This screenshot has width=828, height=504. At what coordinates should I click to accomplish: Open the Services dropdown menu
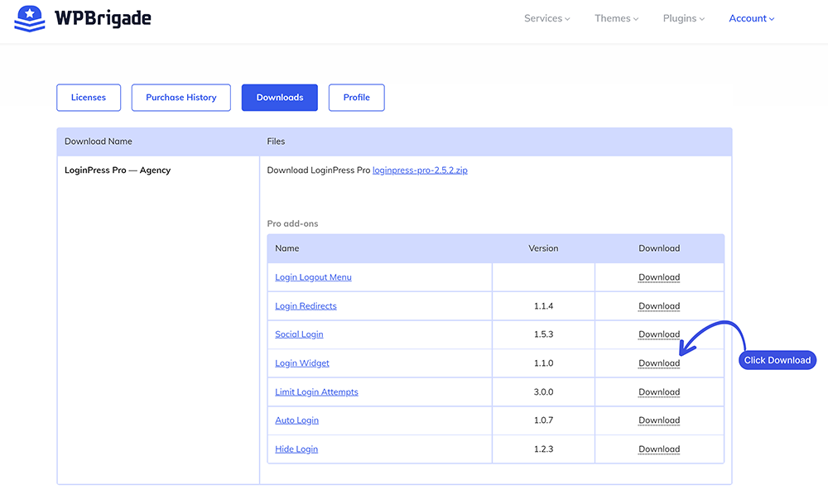[x=546, y=18]
